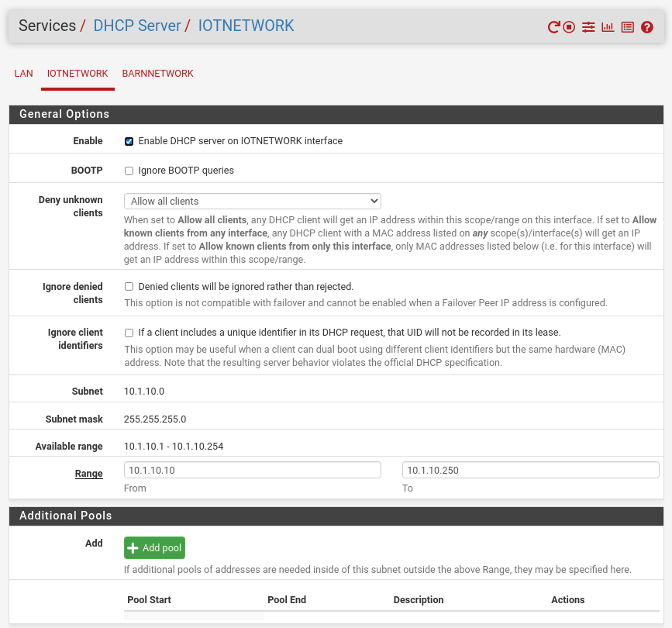672x628 pixels.
Task: Open related settings sliders icon
Action: click(589, 27)
